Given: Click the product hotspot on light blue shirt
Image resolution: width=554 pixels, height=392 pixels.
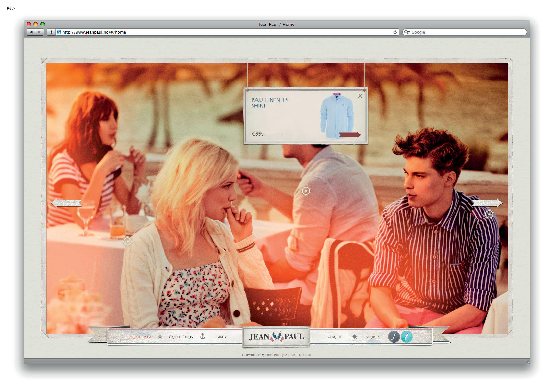Looking at the screenshot, I should (x=306, y=191).
